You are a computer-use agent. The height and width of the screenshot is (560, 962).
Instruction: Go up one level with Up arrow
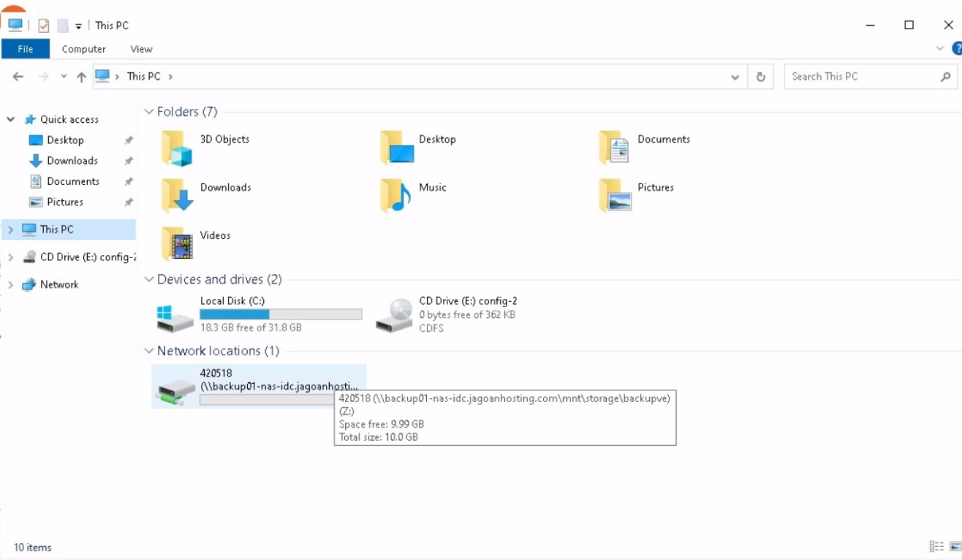[81, 77]
